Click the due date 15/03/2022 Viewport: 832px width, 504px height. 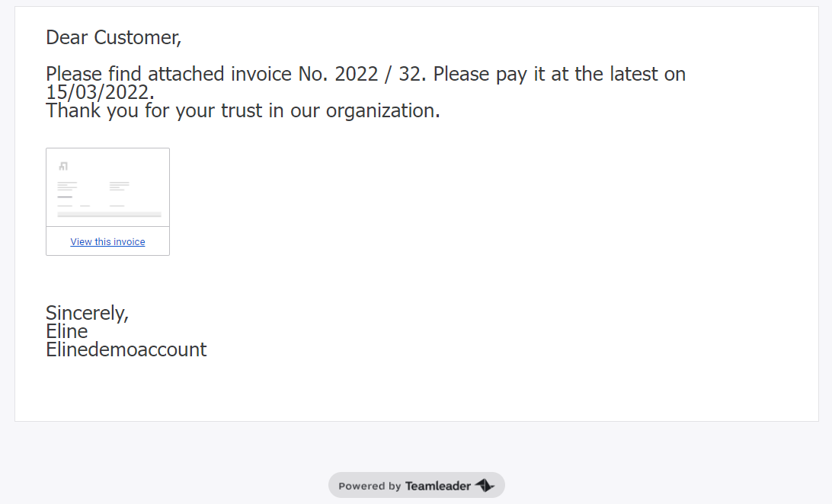coord(100,92)
